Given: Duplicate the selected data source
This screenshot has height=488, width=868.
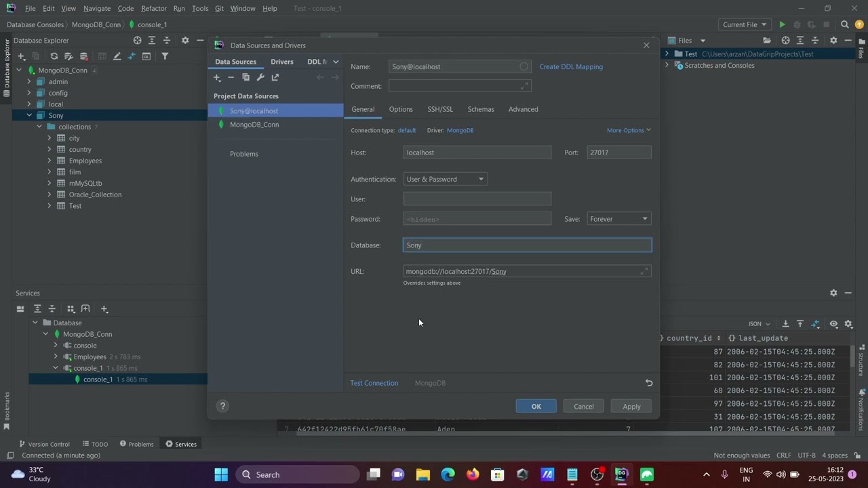Looking at the screenshot, I should tap(245, 77).
